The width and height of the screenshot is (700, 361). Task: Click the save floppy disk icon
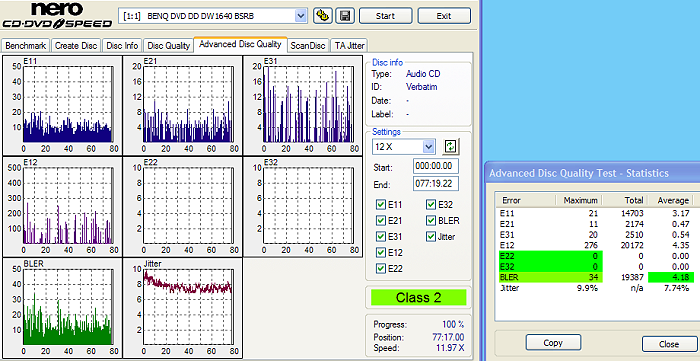345,16
